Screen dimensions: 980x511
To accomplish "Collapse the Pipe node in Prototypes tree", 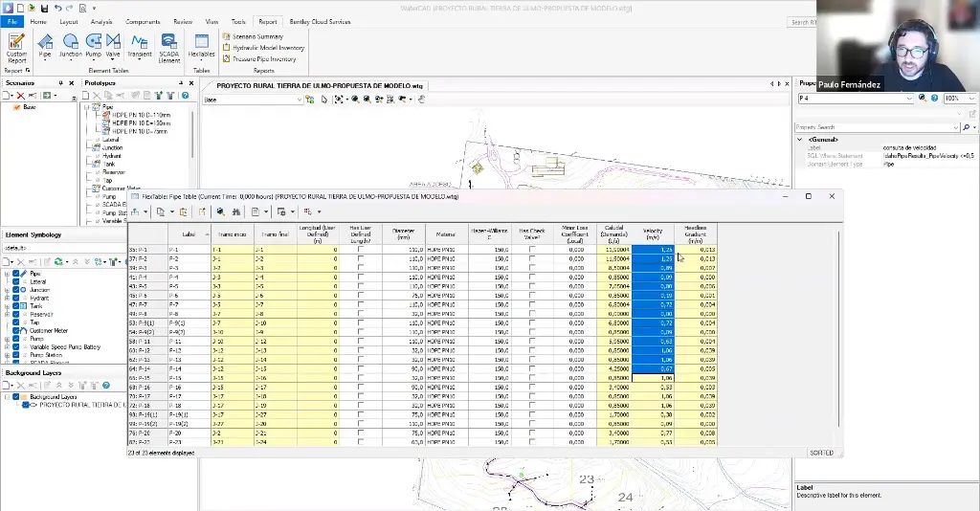I will point(87,107).
